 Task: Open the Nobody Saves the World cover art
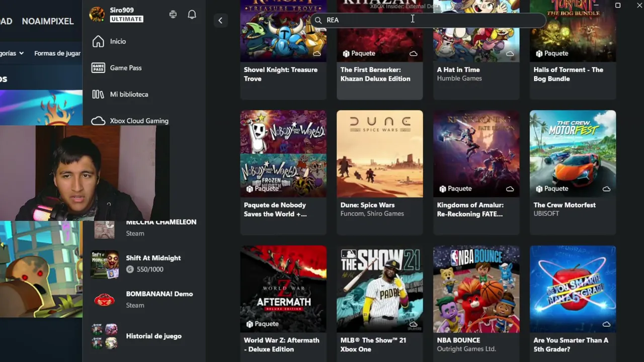(x=283, y=154)
